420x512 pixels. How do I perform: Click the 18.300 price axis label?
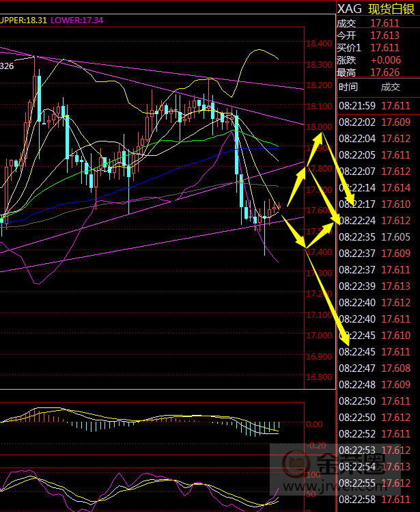[319, 65]
